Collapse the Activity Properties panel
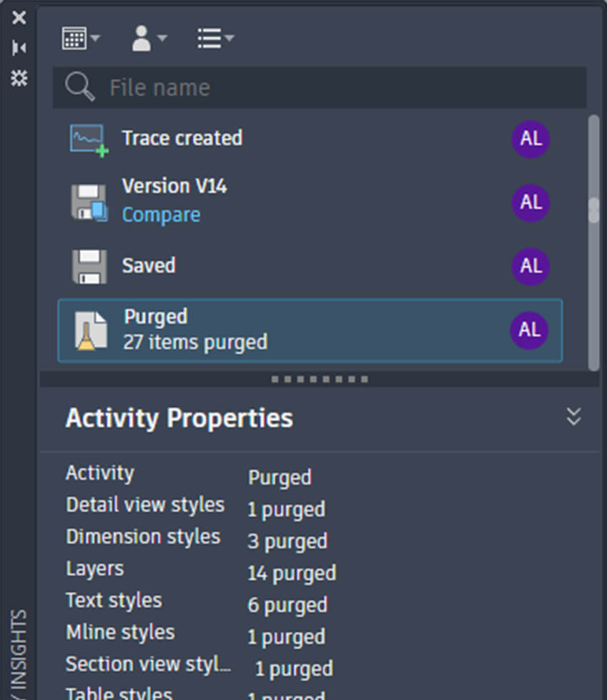 coord(573,417)
